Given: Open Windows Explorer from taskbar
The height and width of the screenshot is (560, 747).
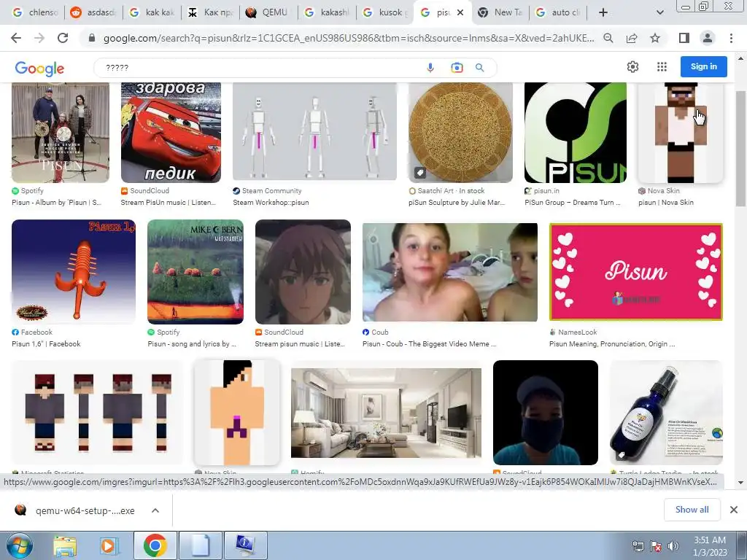Looking at the screenshot, I should [x=65, y=545].
